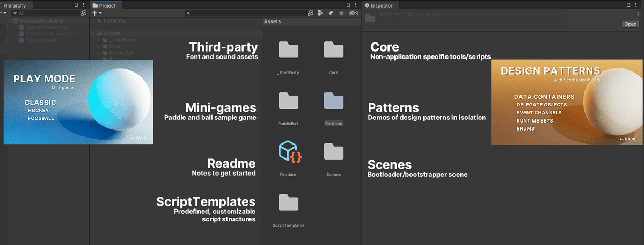Screen dimensions: 644x245
Task: Open the ScriptTemplates folder icon
Action: coord(289,203)
